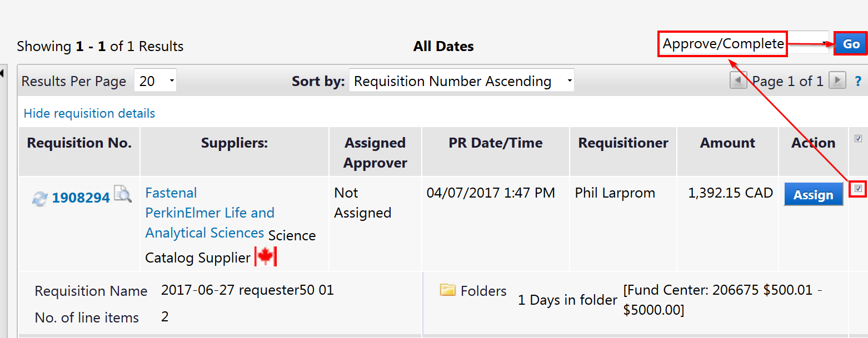Open requisition number 1908294 link

coord(81,198)
